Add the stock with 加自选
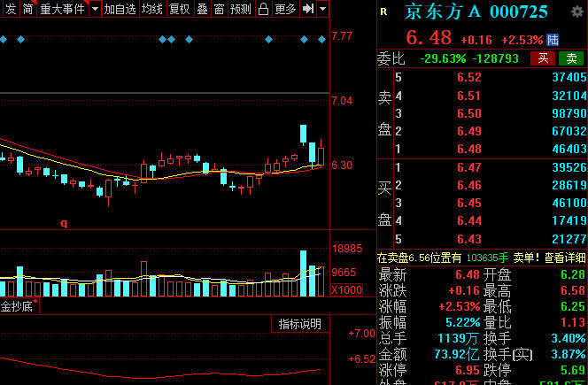 (x=120, y=9)
